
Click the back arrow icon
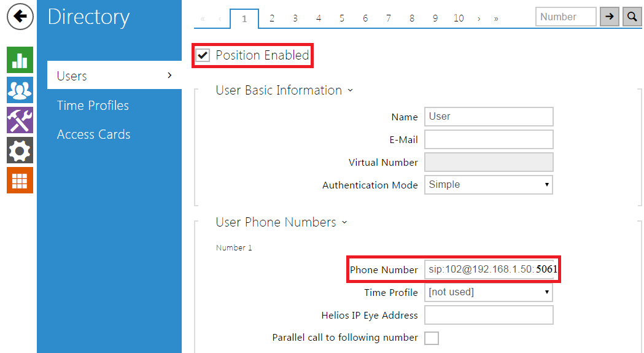point(20,17)
